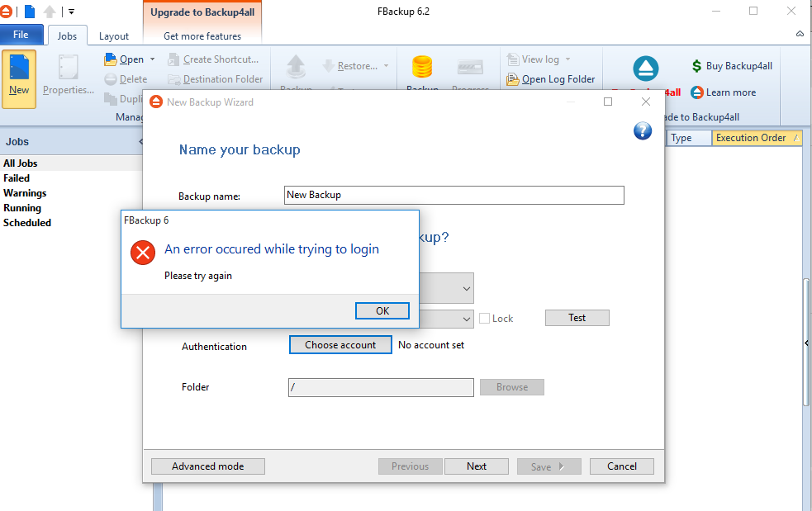This screenshot has width=812, height=511.
Task: Click Buy Backup4all
Action: [732, 66]
